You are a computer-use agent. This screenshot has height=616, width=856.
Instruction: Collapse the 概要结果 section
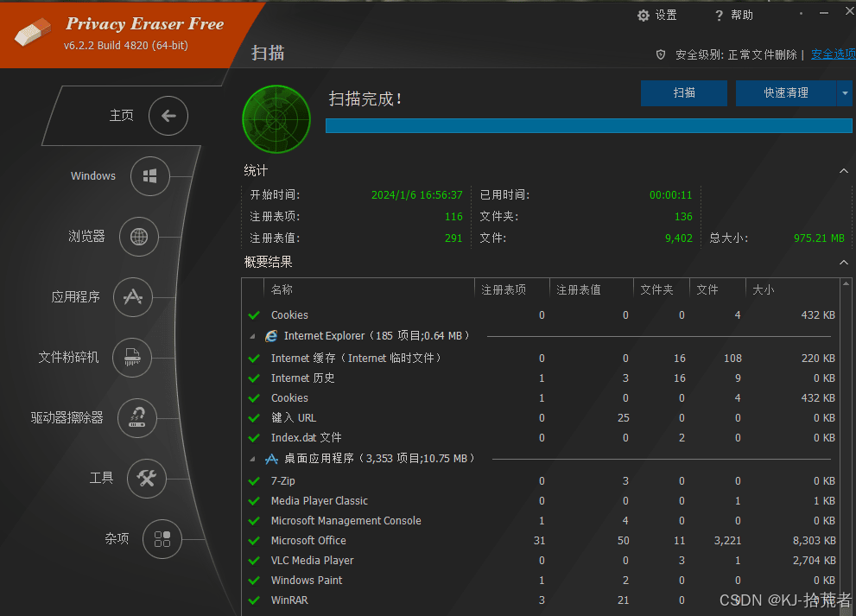(843, 263)
